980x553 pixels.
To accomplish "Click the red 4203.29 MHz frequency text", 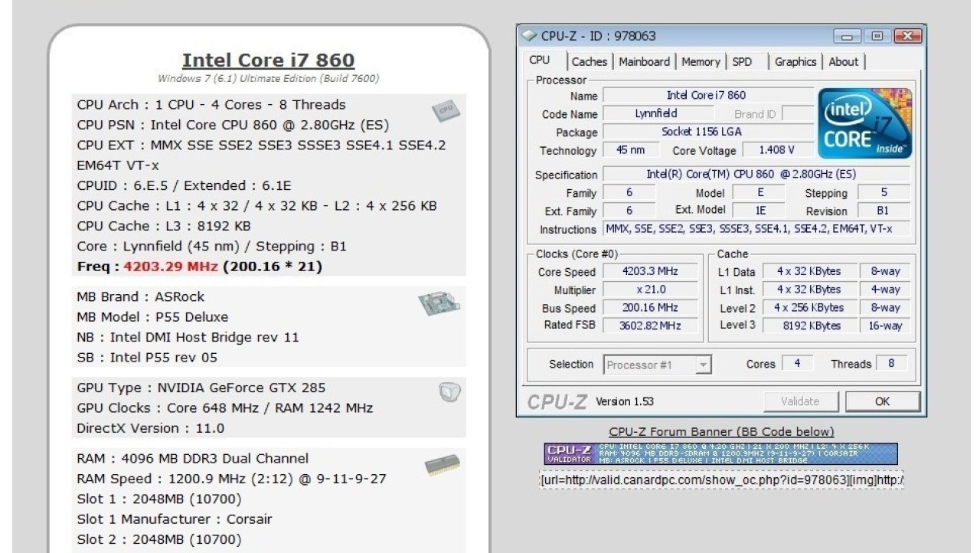I will coord(171,267).
